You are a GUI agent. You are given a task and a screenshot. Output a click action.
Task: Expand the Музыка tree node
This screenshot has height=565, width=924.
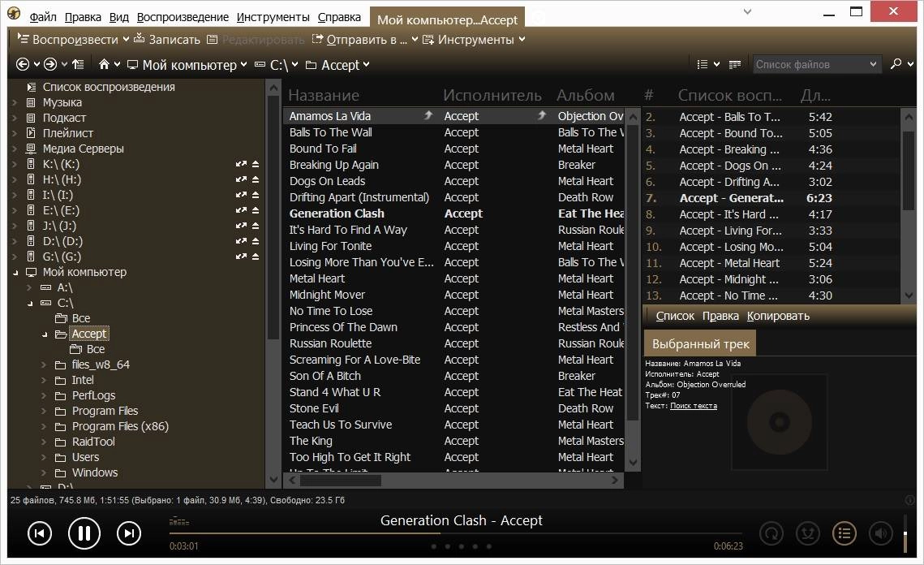pos(14,102)
